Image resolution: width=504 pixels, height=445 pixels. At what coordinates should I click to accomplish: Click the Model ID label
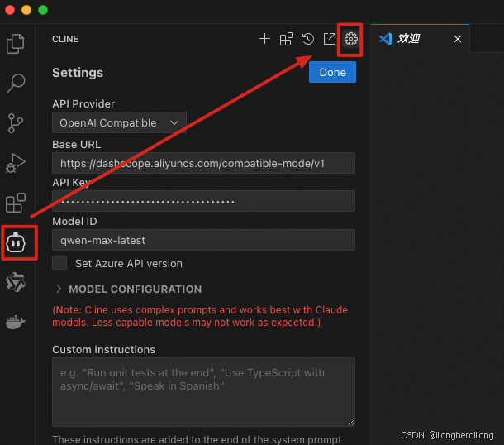(x=74, y=222)
